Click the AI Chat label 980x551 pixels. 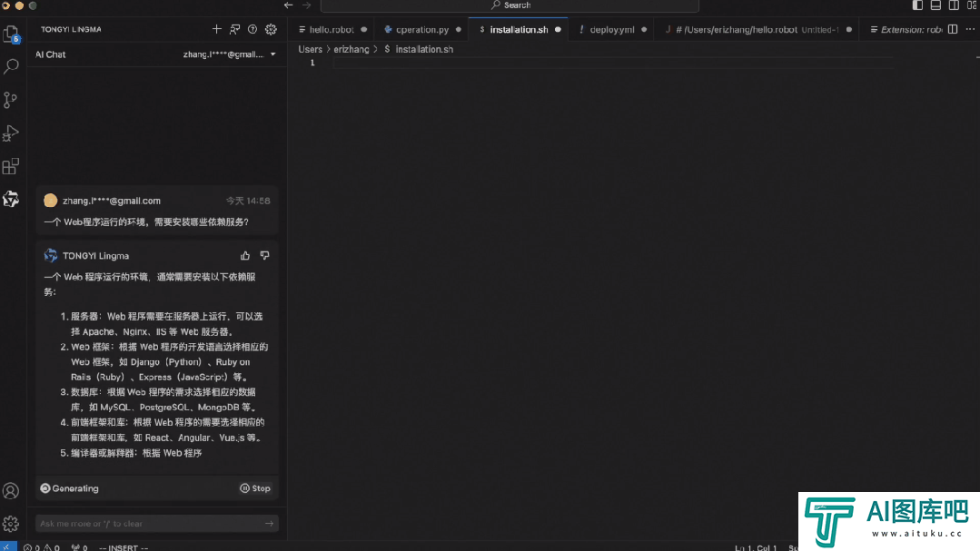point(50,54)
